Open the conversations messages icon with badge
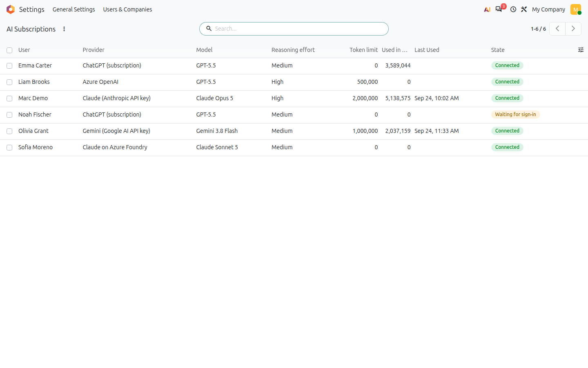The width and height of the screenshot is (588, 368). 499,9
